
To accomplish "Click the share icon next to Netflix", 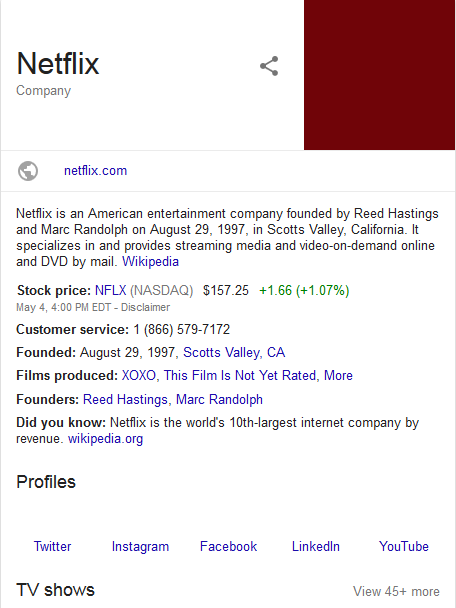I will [x=269, y=66].
